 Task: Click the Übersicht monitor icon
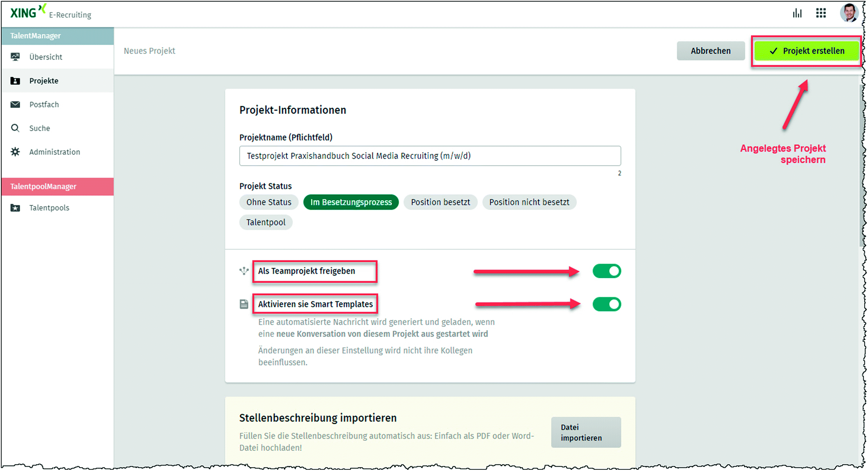click(x=15, y=57)
